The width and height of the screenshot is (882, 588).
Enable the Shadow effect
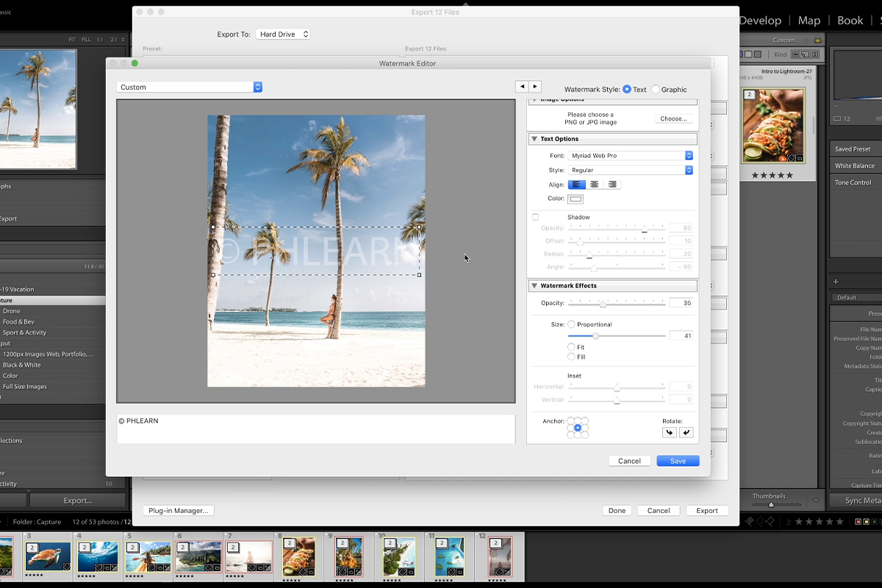pyautogui.click(x=535, y=216)
